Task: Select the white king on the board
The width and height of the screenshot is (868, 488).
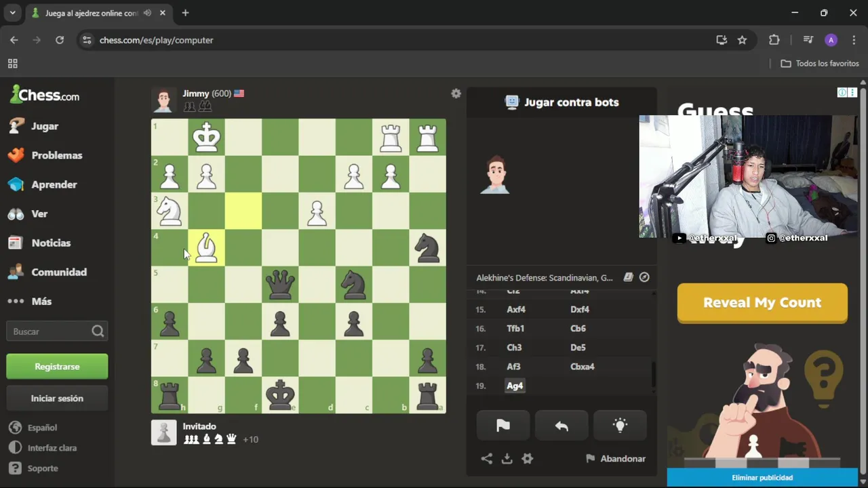Action: click(206, 138)
